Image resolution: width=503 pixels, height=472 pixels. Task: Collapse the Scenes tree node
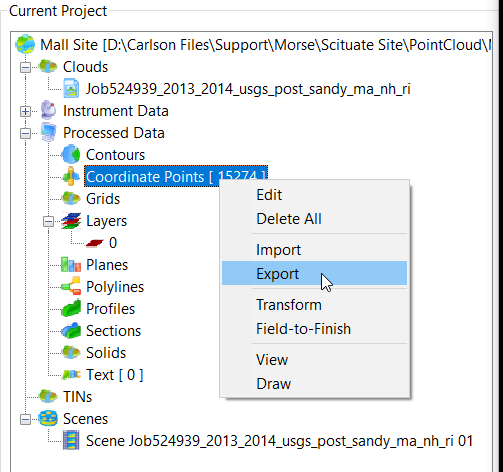pos(25,419)
